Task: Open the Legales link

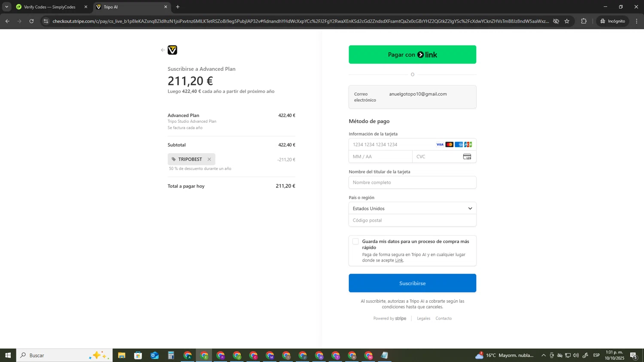Action: click(423, 318)
